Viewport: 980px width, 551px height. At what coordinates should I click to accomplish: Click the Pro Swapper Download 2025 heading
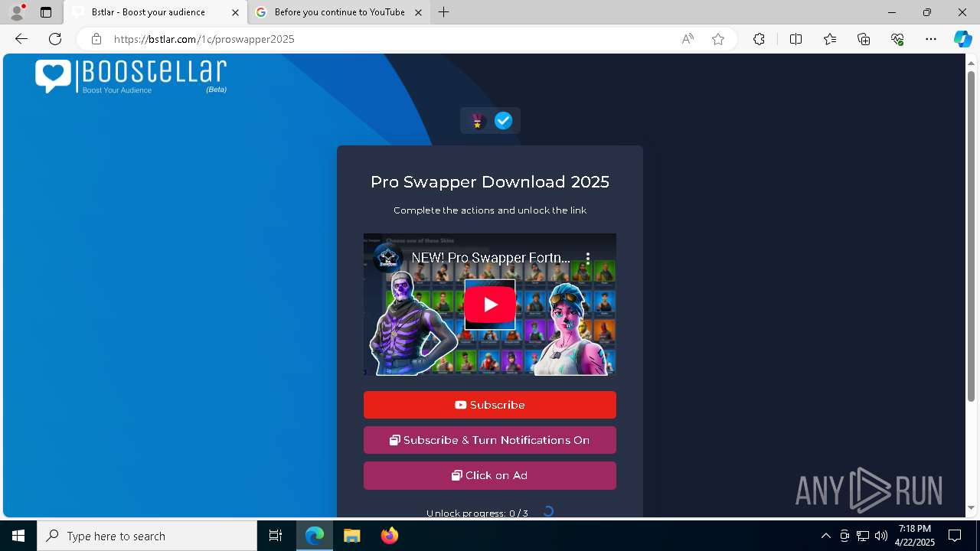point(490,182)
